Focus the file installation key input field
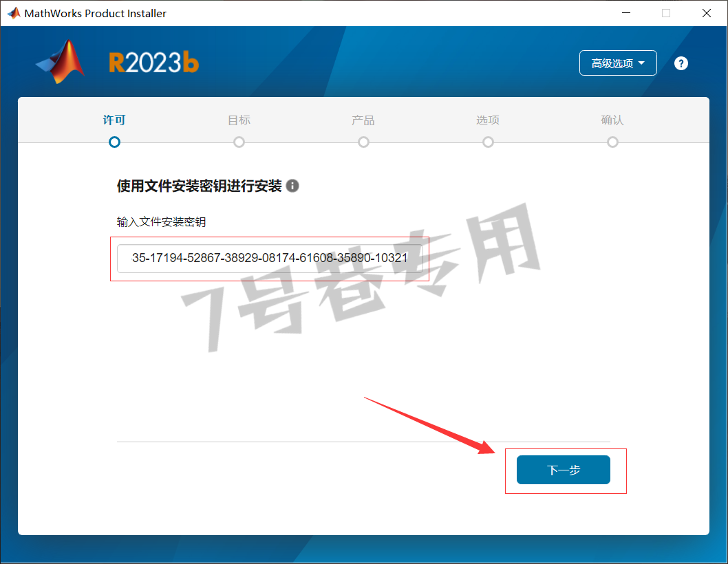Image resolution: width=728 pixels, height=564 pixels. coord(270,259)
